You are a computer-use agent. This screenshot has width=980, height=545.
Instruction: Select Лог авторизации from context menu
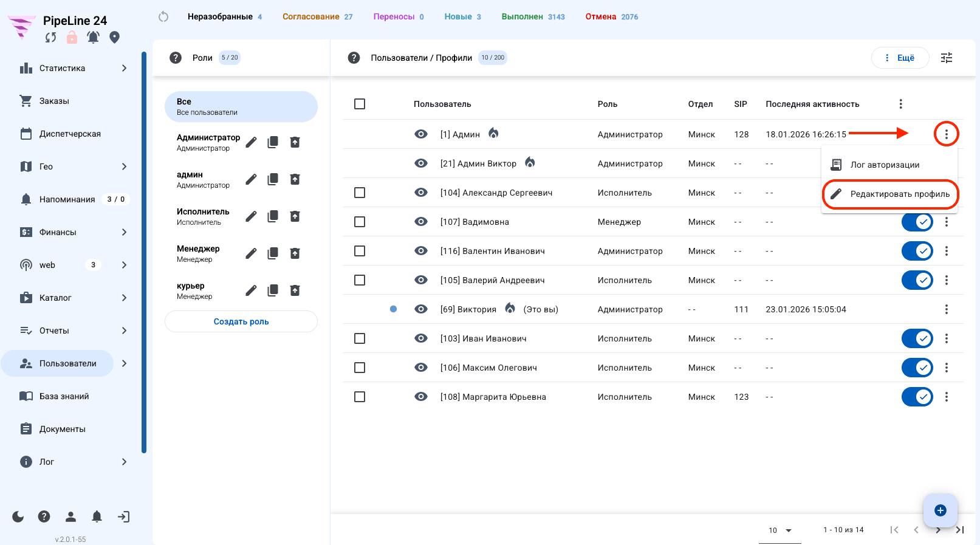(x=889, y=165)
